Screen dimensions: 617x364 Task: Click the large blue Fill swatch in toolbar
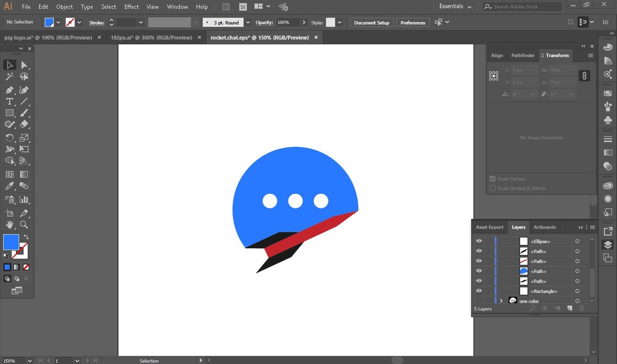click(x=11, y=242)
